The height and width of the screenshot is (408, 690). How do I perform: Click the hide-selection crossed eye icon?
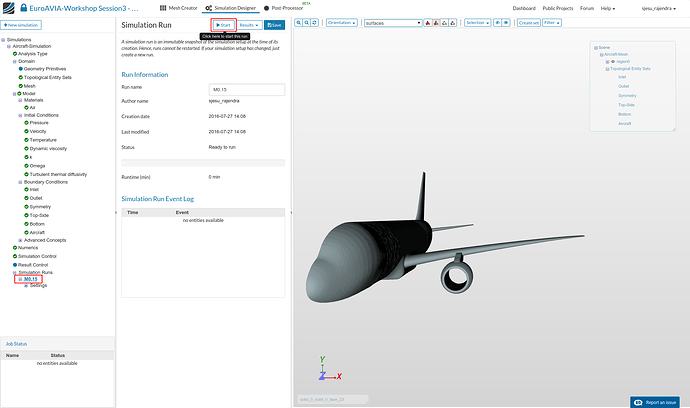pyautogui.click(x=498, y=22)
